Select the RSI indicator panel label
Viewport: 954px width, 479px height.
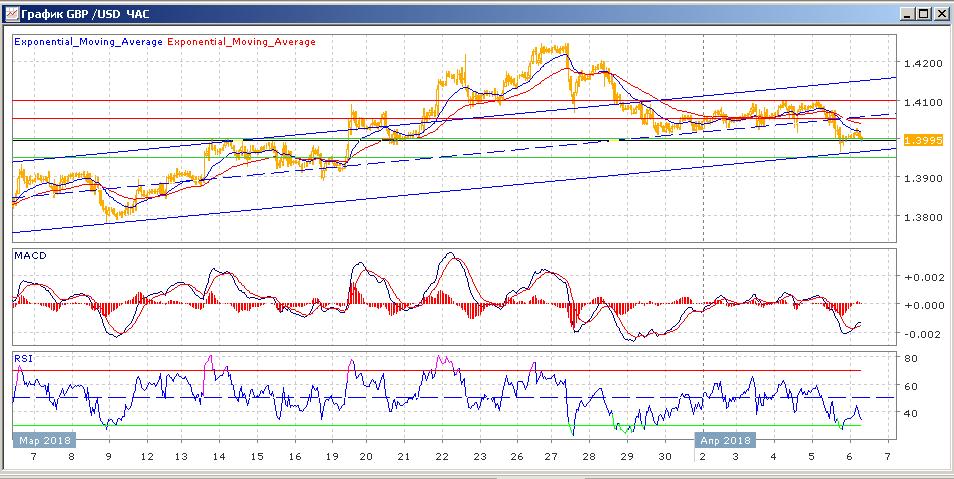(x=22, y=356)
